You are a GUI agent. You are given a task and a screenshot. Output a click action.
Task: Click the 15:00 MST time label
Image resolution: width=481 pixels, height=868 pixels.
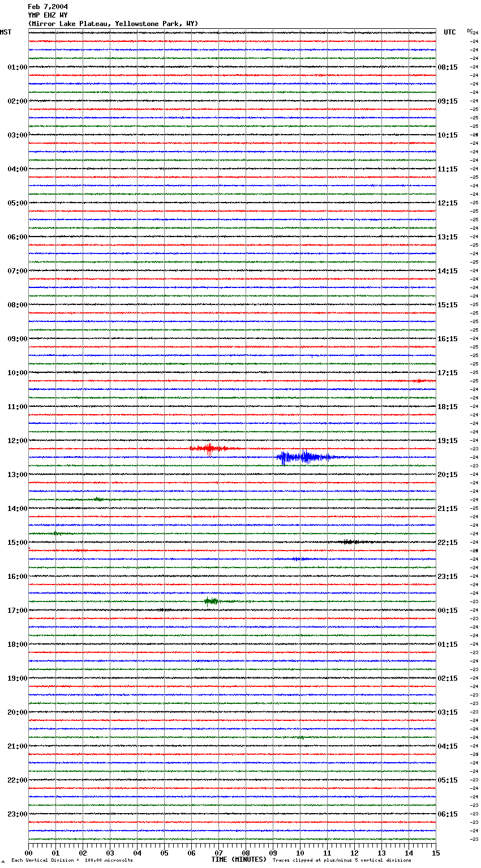click(x=18, y=543)
